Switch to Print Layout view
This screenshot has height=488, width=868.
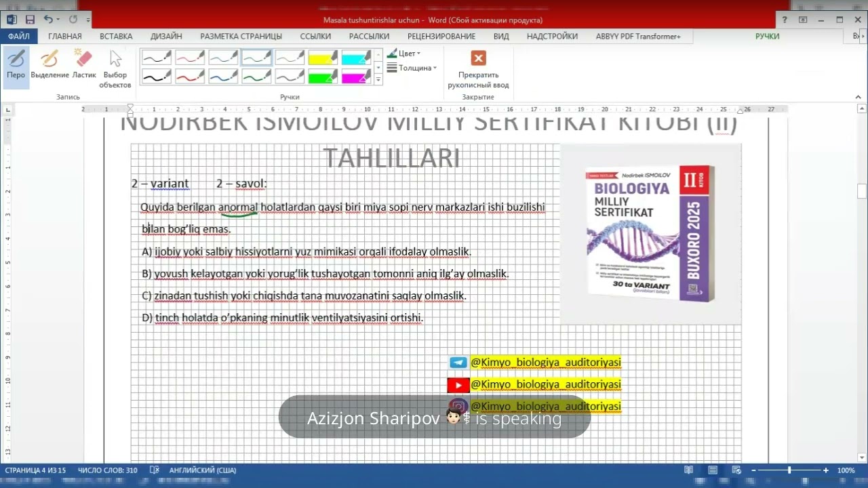pyautogui.click(x=713, y=470)
